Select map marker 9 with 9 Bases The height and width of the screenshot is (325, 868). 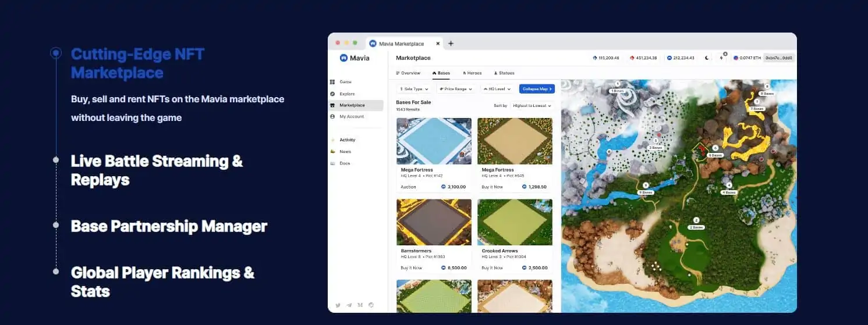click(x=646, y=188)
